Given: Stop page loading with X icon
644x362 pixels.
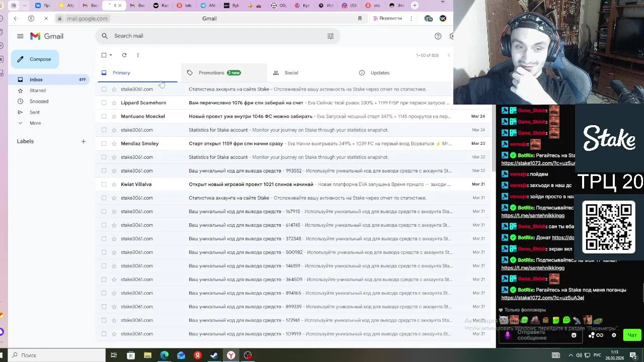Looking at the screenshot, I should (45, 19).
